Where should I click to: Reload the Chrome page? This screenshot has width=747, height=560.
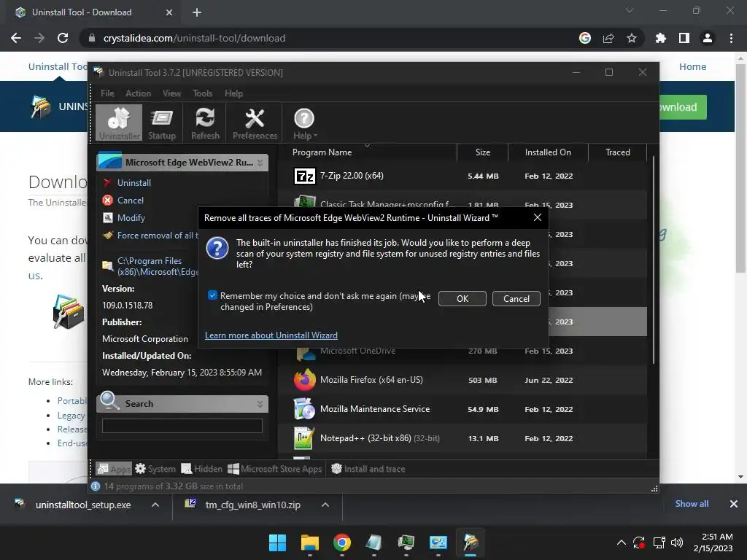tap(63, 38)
